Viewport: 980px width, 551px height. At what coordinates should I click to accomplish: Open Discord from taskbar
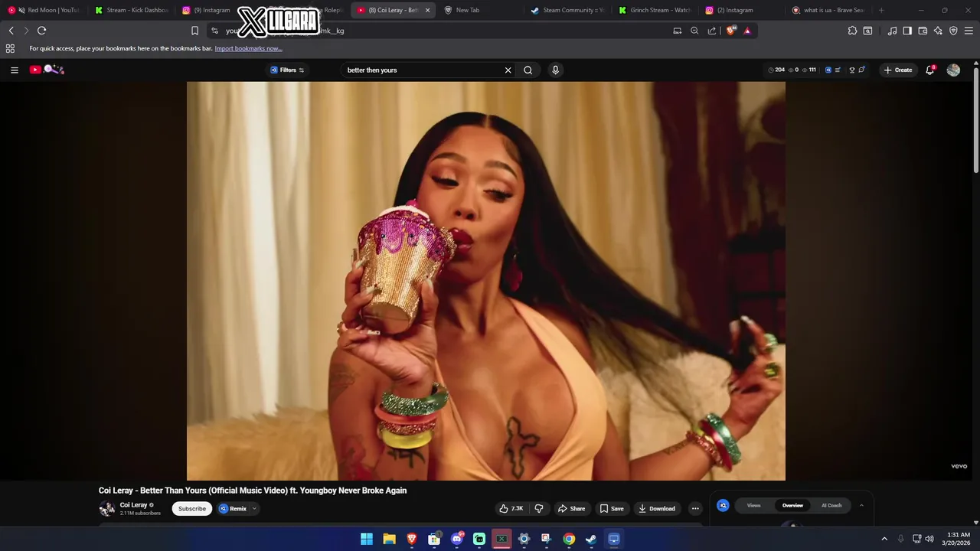pos(457,539)
